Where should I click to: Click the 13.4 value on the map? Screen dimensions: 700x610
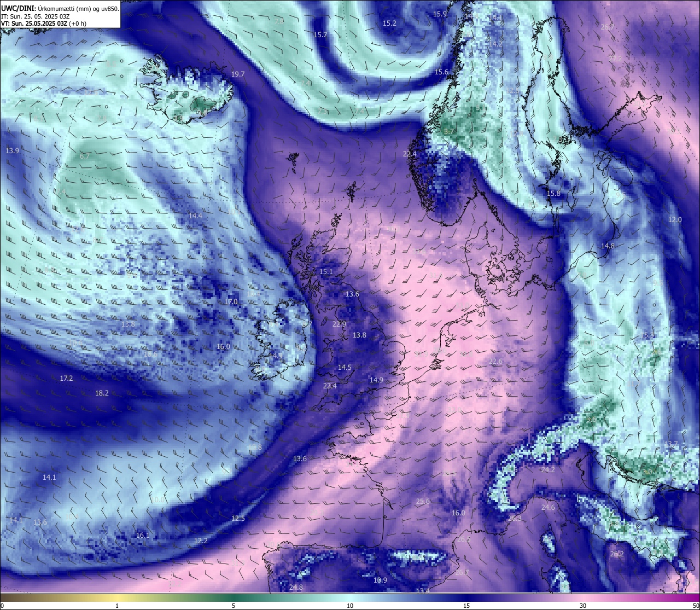click(423, 591)
